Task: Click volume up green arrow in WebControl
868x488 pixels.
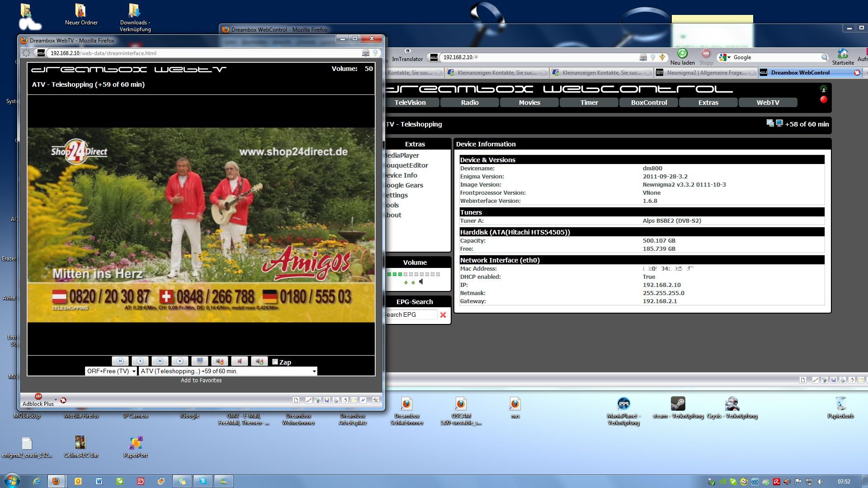Action: coord(413,282)
